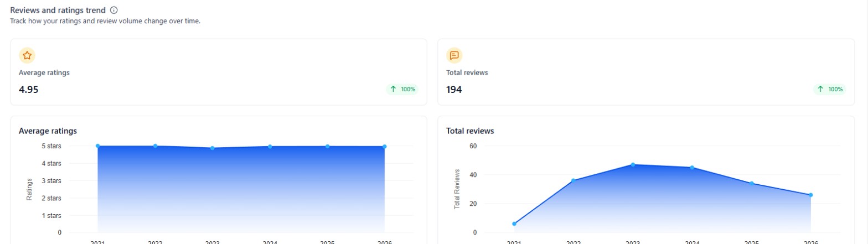Viewport: 868px width, 244px height.
Task: Click the 2026 data point on Average ratings chart
Action: [385, 147]
